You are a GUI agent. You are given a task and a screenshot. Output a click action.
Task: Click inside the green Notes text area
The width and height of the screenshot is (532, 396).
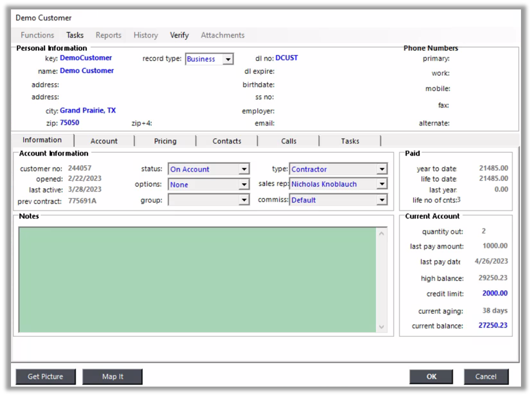pyautogui.click(x=197, y=279)
